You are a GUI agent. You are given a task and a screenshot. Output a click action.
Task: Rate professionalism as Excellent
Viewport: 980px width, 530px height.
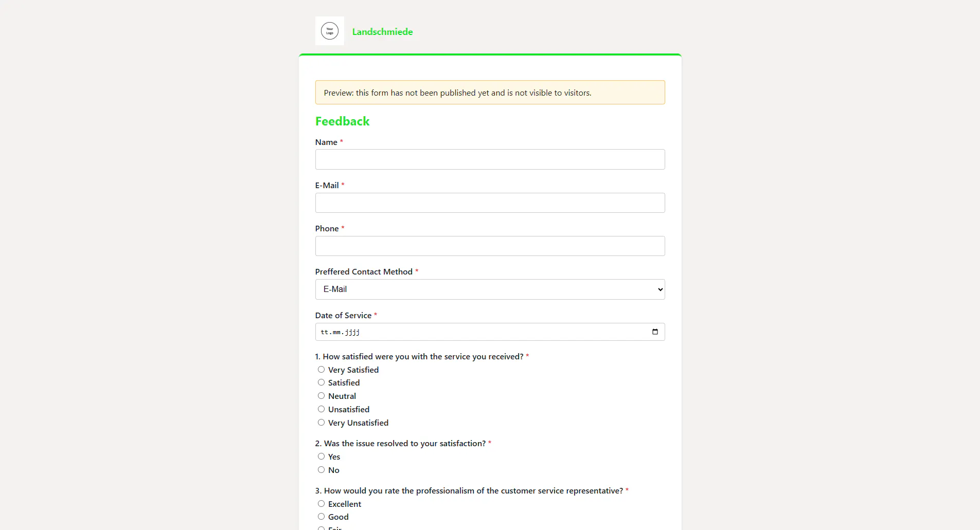point(321,504)
